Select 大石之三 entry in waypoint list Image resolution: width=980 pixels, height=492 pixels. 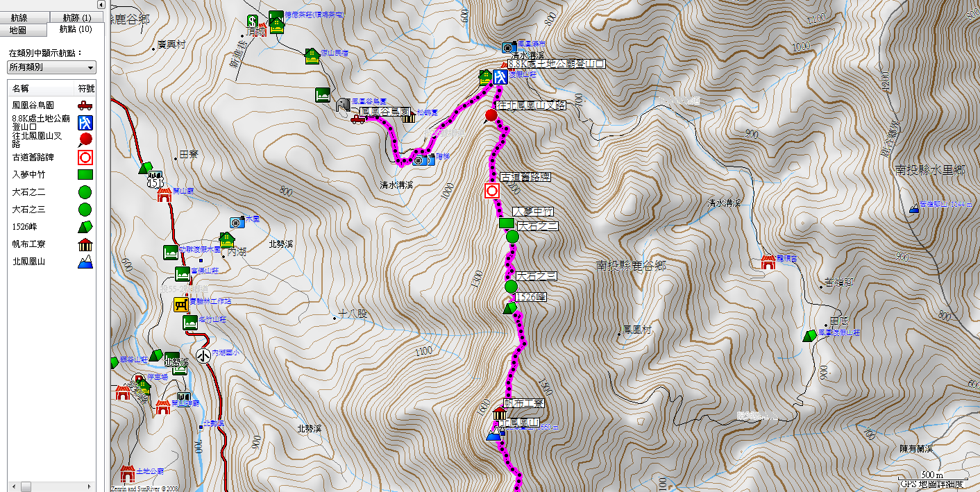31,209
